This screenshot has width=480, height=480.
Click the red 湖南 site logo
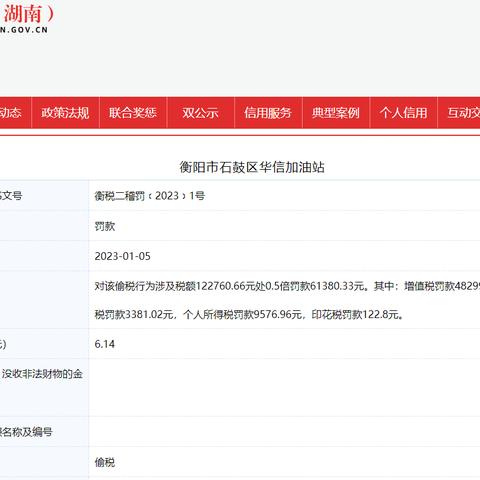[x=28, y=14]
